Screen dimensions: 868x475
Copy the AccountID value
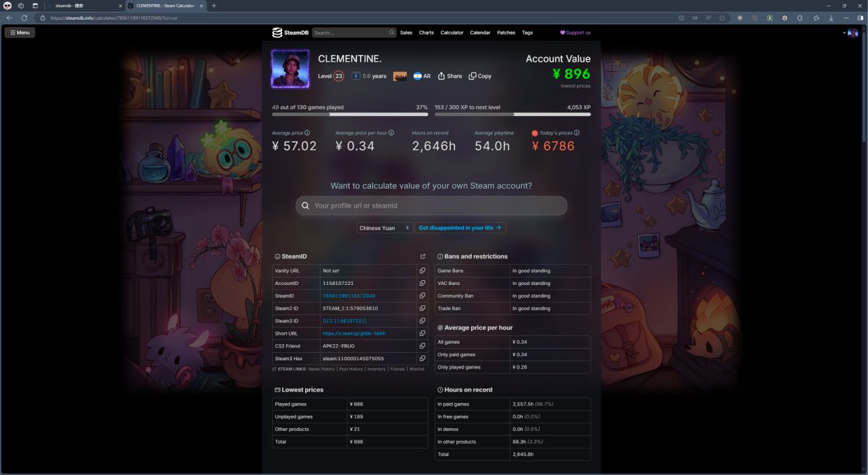pos(422,283)
